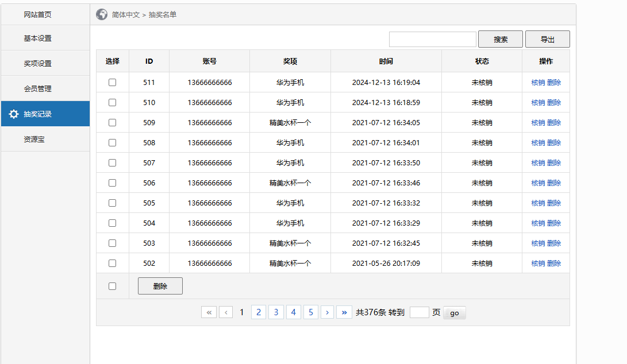Click the search text field
The height and width of the screenshot is (364, 627).
433,39
